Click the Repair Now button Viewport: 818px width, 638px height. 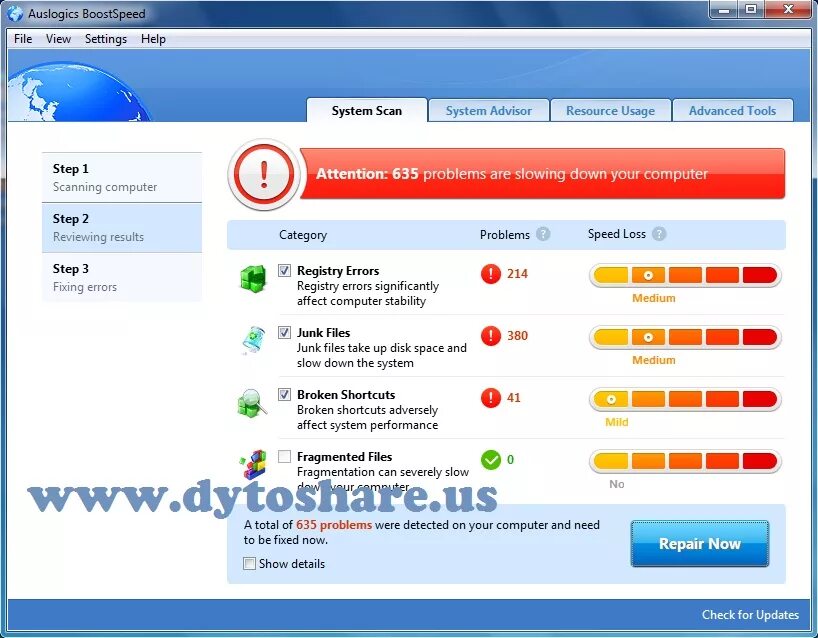click(699, 543)
